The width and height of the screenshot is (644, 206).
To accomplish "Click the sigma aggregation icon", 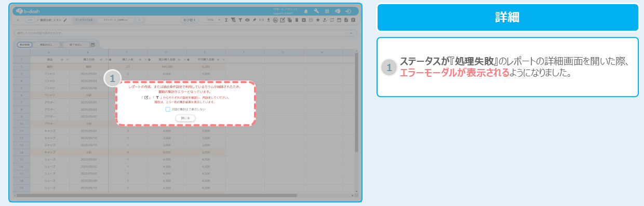I will pos(226,20).
